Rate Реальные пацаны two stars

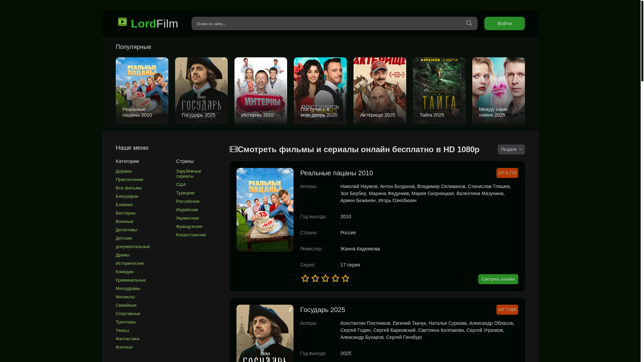(315, 278)
